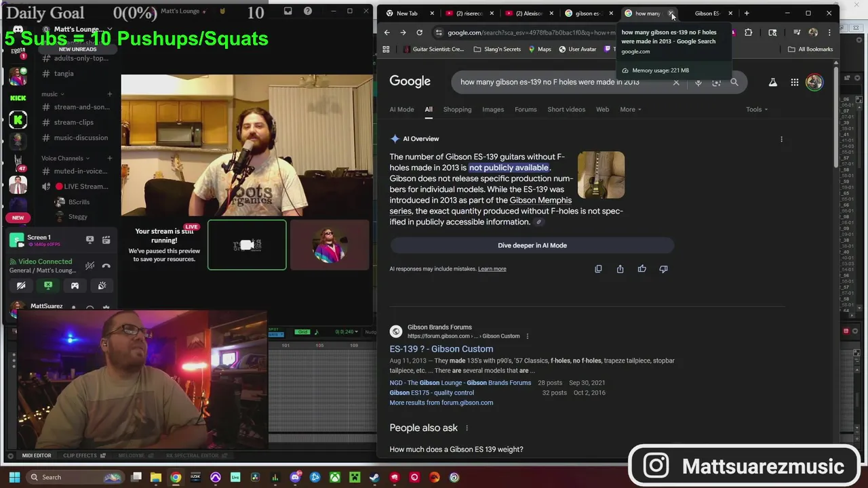Open Google apps grid
Image resolution: width=868 pixels, height=488 pixels.
pyautogui.click(x=794, y=82)
